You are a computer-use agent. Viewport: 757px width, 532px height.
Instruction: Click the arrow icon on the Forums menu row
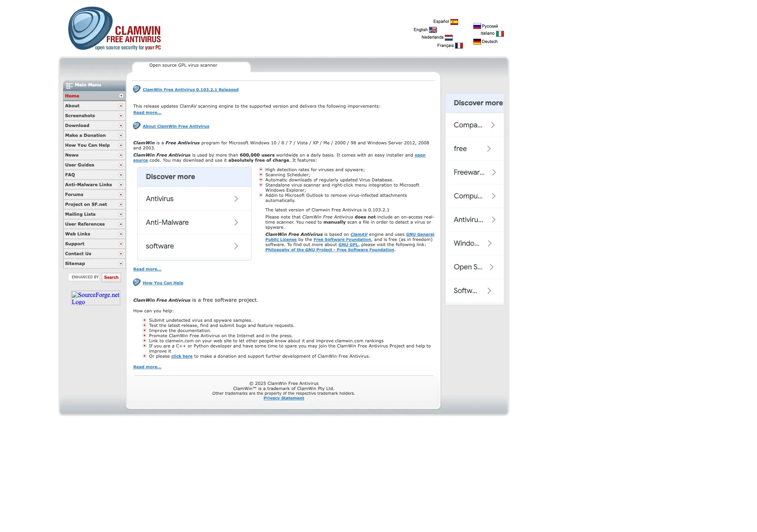[121, 194]
